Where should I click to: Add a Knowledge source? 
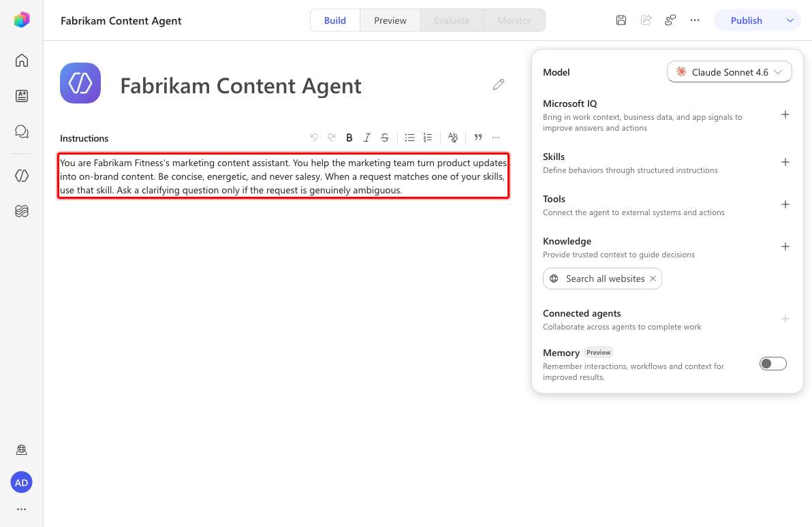click(785, 246)
